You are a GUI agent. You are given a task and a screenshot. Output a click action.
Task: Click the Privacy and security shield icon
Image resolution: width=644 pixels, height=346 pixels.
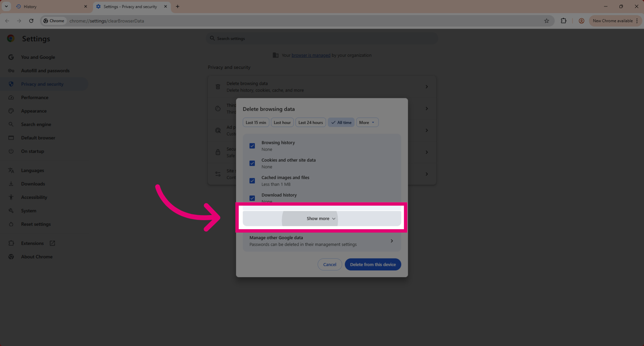pyautogui.click(x=11, y=84)
